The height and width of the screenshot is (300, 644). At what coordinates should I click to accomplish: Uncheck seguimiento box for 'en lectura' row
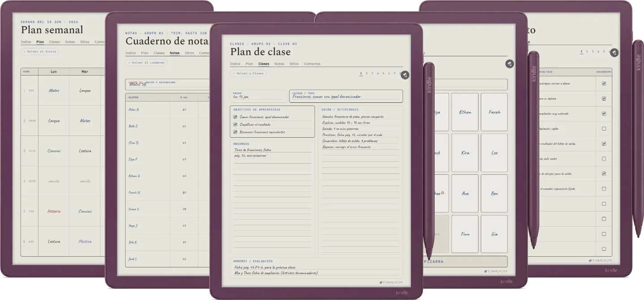[x=604, y=99]
